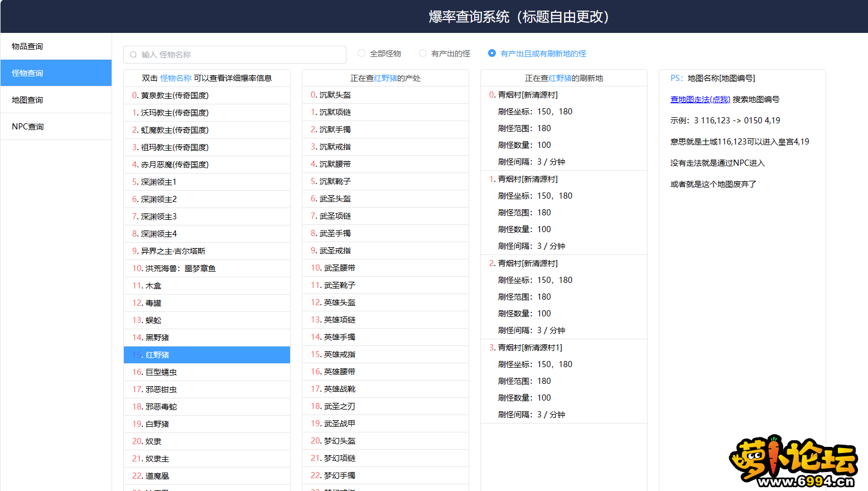
Task: Click the search magnifier icon
Action: [133, 55]
